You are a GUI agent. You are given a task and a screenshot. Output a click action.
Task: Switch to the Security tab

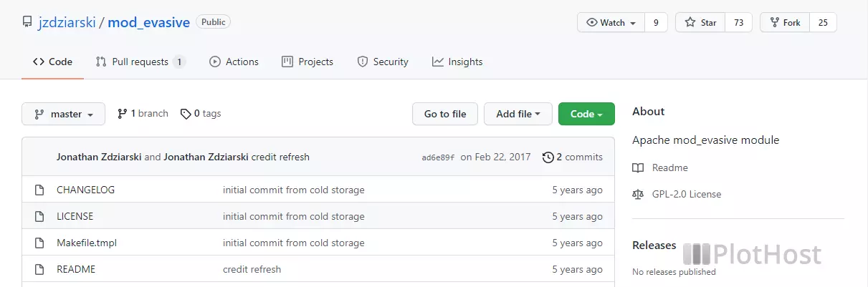point(383,62)
